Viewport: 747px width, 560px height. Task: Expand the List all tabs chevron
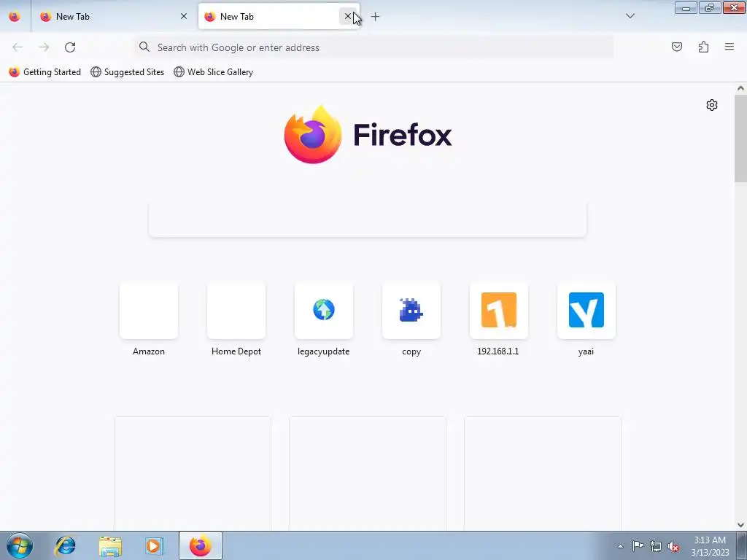(630, 16)
